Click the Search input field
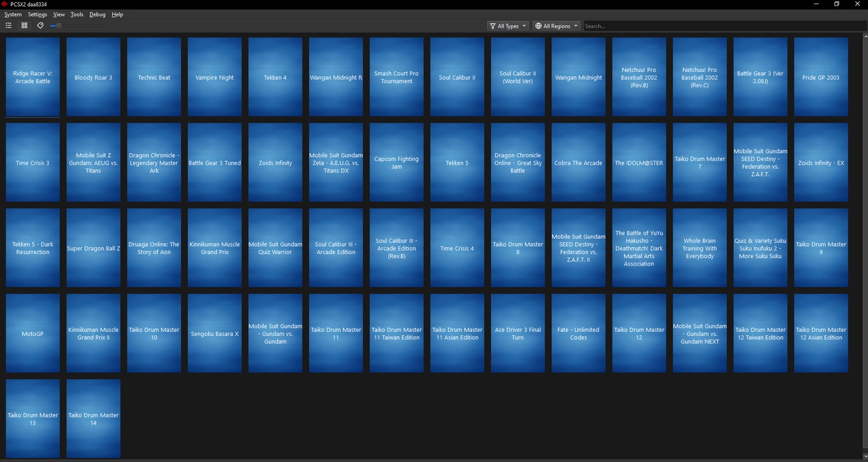The height and width of the screenshot is (462, 868). pos(724,26)
